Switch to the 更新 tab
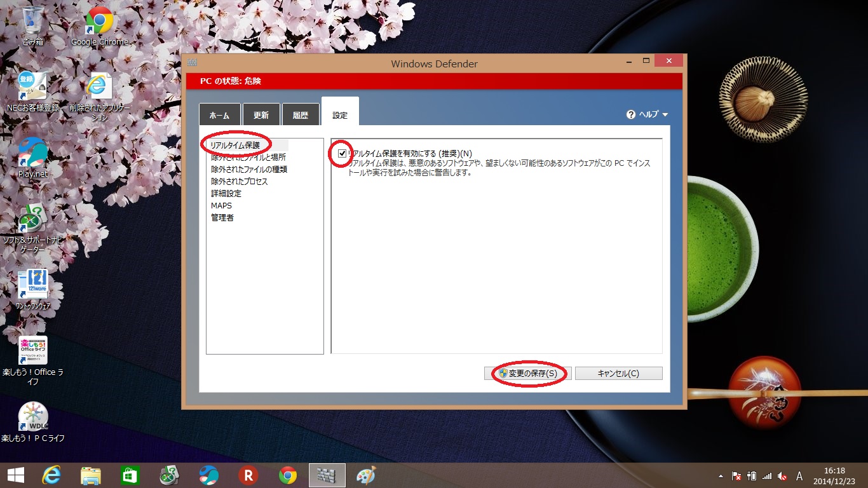The height and width of the screenshot is (488, 868). pos(261,114)
